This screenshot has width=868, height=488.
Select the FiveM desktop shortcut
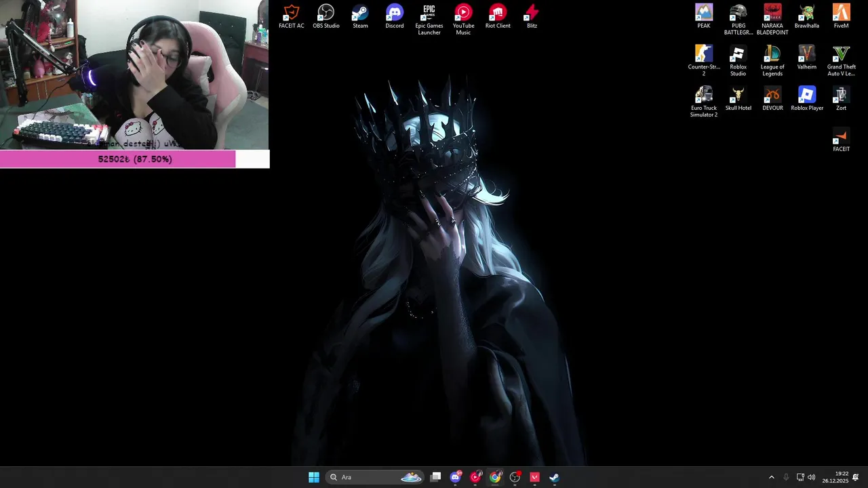(841, 17)
